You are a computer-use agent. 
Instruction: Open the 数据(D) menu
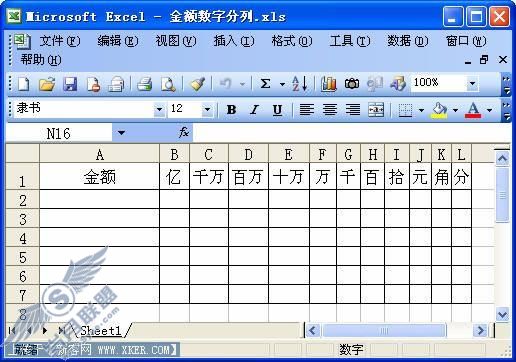(407, 41)
